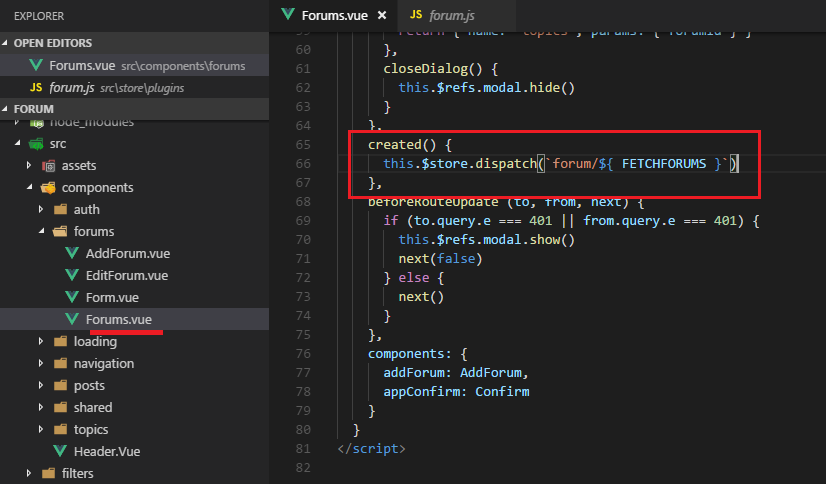This screenshot has height=484, width=826.
Task: Click the Vue icon beside AddForum.vue
Action: [72, 253]
